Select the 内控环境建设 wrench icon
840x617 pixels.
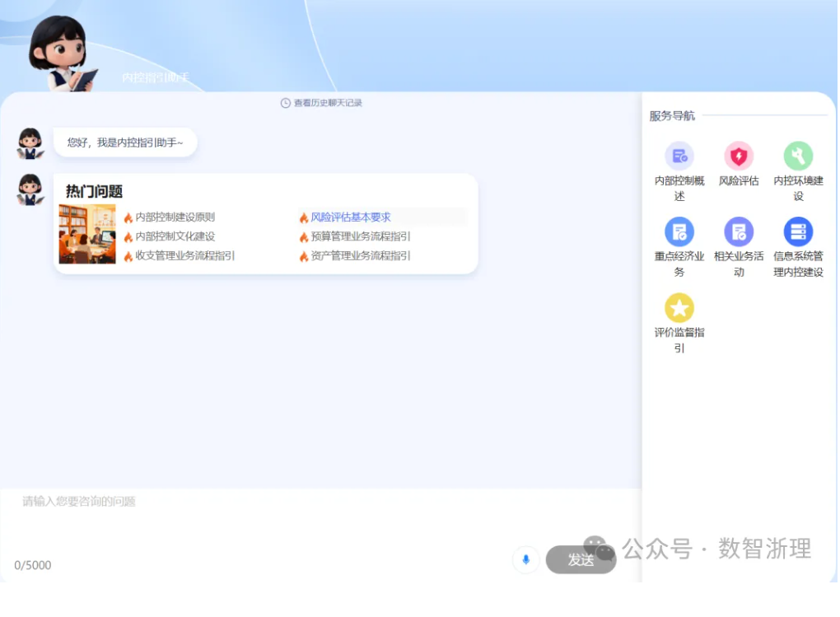click(x=798, y=157)
